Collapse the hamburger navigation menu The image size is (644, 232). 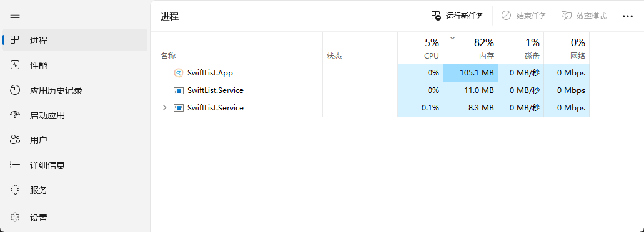[x=15, y=15]
